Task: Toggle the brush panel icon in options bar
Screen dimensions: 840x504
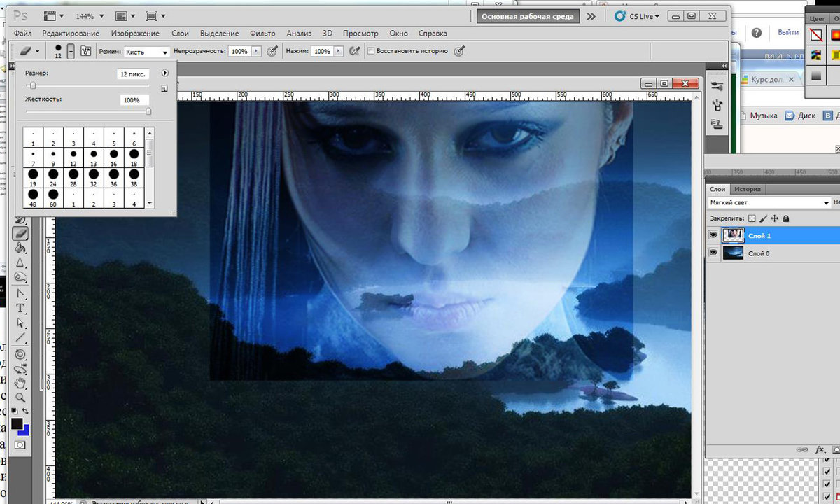Action: [x=86, y=51]
